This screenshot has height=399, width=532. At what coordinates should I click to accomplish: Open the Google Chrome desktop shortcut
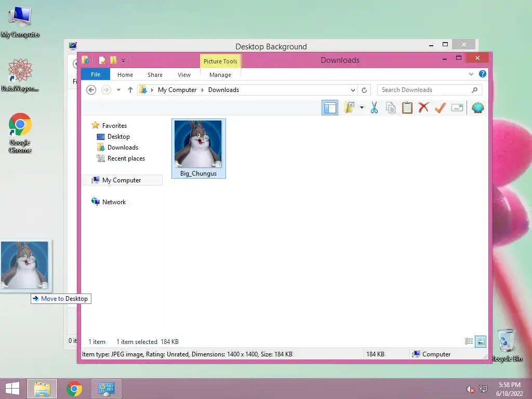pyautogui.click(x=20, y=132)
